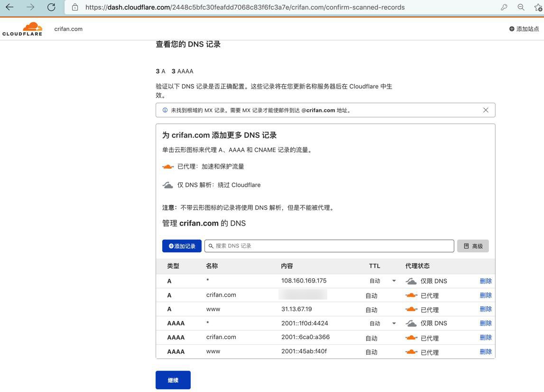Click the 名称 column header
The height and width of the screenshot is (392, 544).
(x=212, y=266)
